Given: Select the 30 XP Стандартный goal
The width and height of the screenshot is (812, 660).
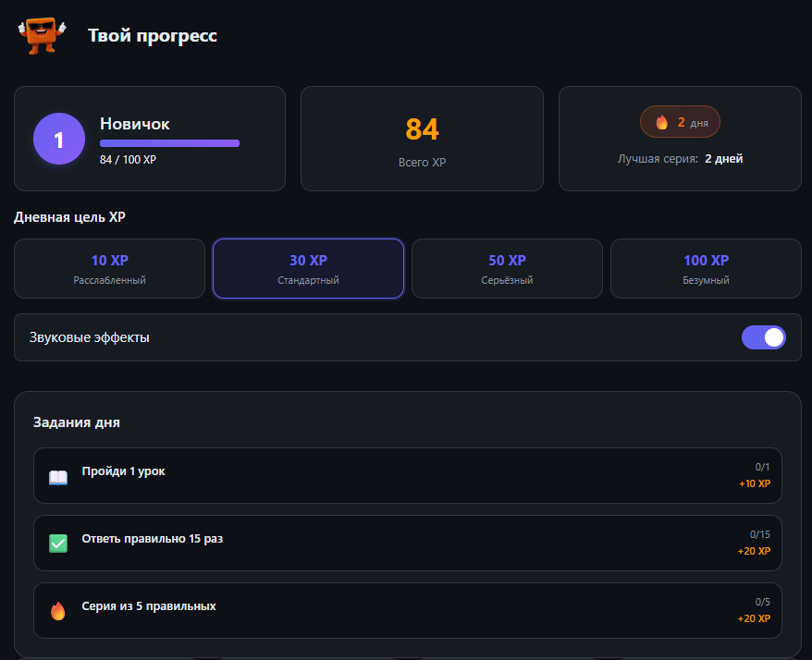Looking at the screenshot, I should click(308, 269).
